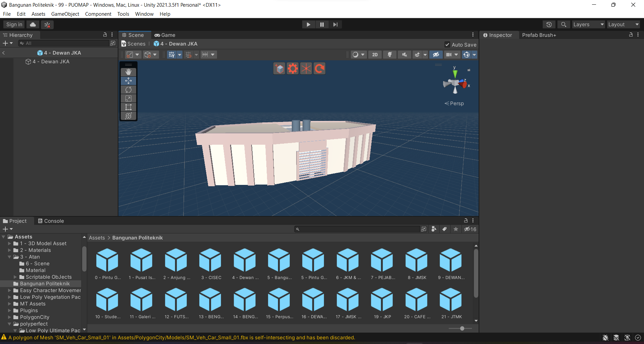This screenshot has width=644, height=344.
Task: Toggle scene visibility eye icon
Action: coord(436,55)
